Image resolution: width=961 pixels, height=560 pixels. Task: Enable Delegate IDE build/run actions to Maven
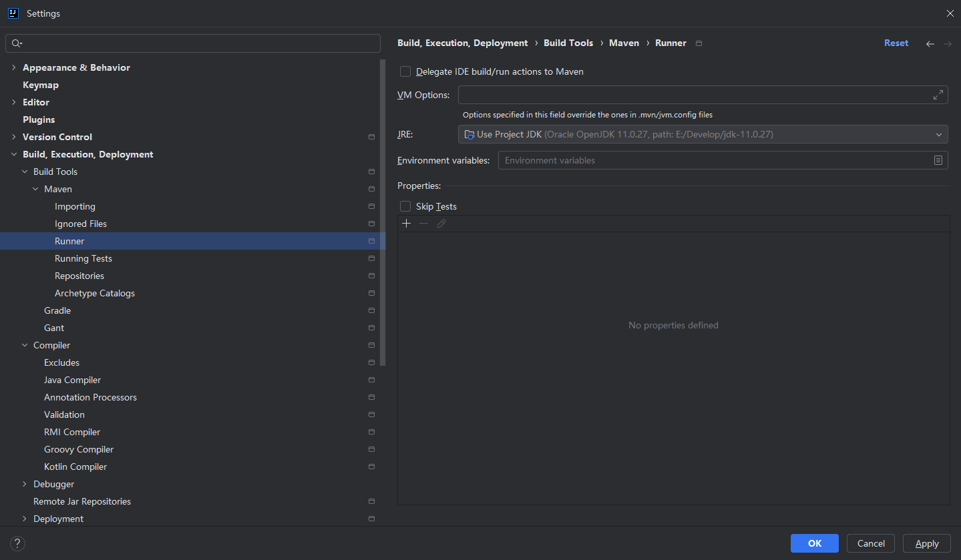point(405,71)
